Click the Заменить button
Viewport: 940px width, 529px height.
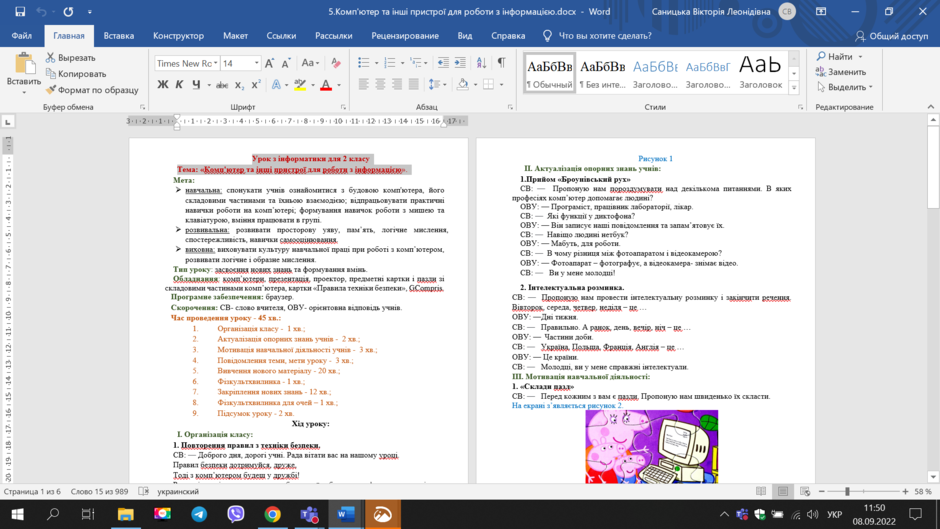pyautogui.click(x=840, y=72)
